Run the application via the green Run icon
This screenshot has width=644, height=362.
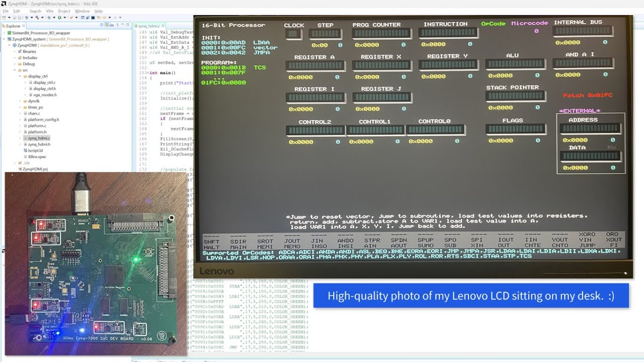[60, 18]
